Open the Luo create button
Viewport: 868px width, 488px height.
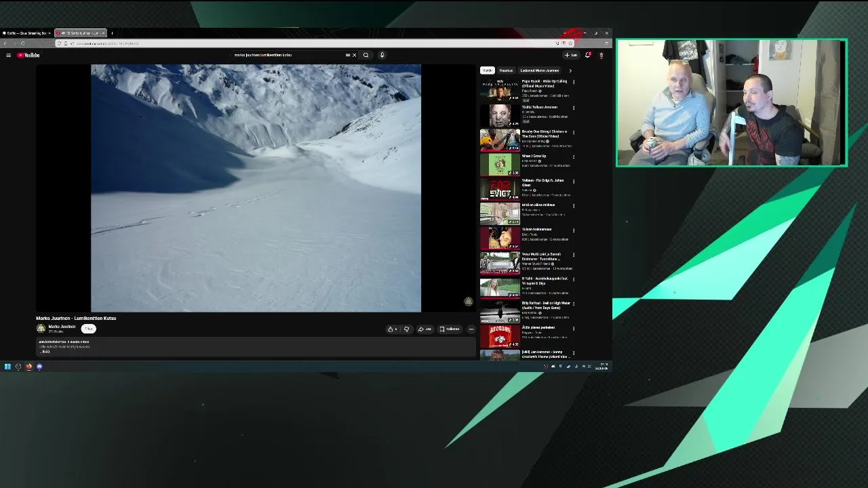(571, 55)
